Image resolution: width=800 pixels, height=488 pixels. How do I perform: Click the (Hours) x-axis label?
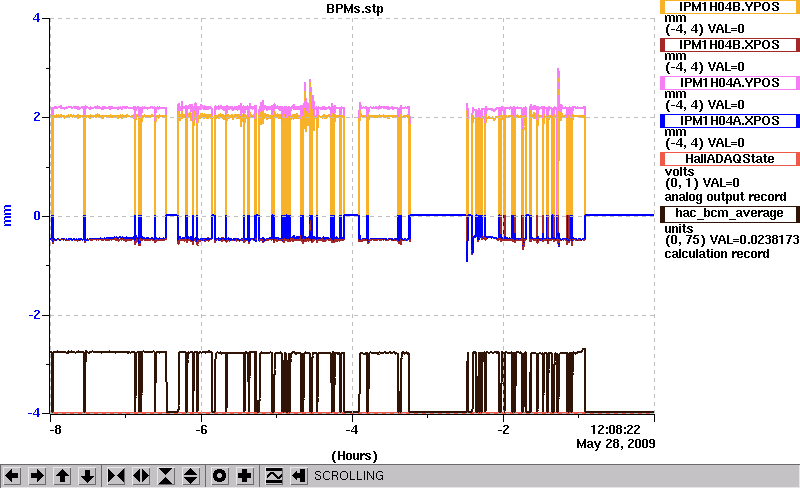click(x=354, y=455)
